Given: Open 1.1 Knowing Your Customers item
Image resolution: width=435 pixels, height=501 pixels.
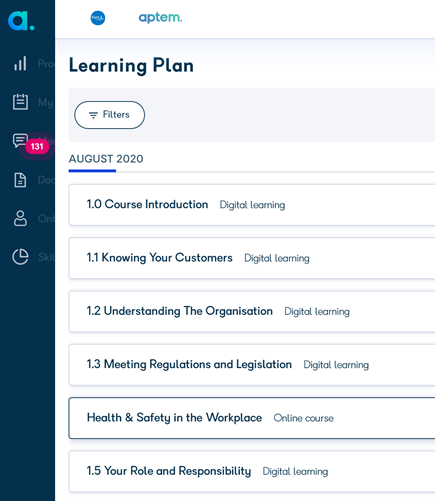Looking at the screenshot, I should pos(252,258).
